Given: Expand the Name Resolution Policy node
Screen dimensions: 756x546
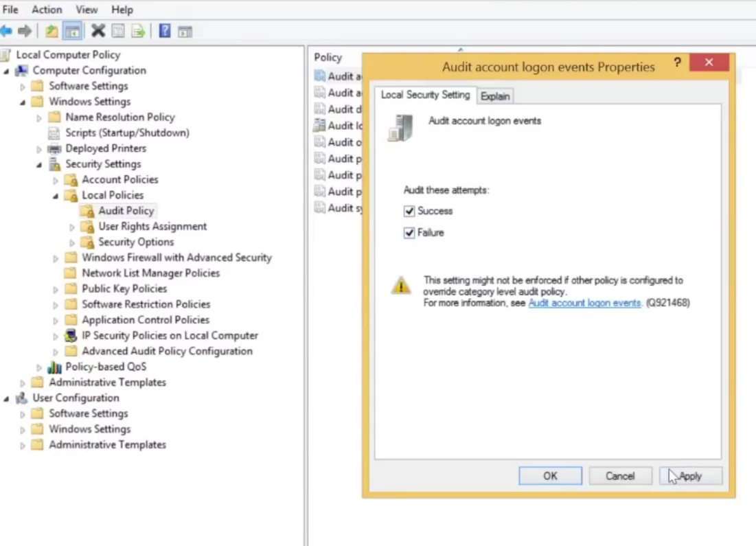Looking at the screenshot, I should tap(39, 117).
